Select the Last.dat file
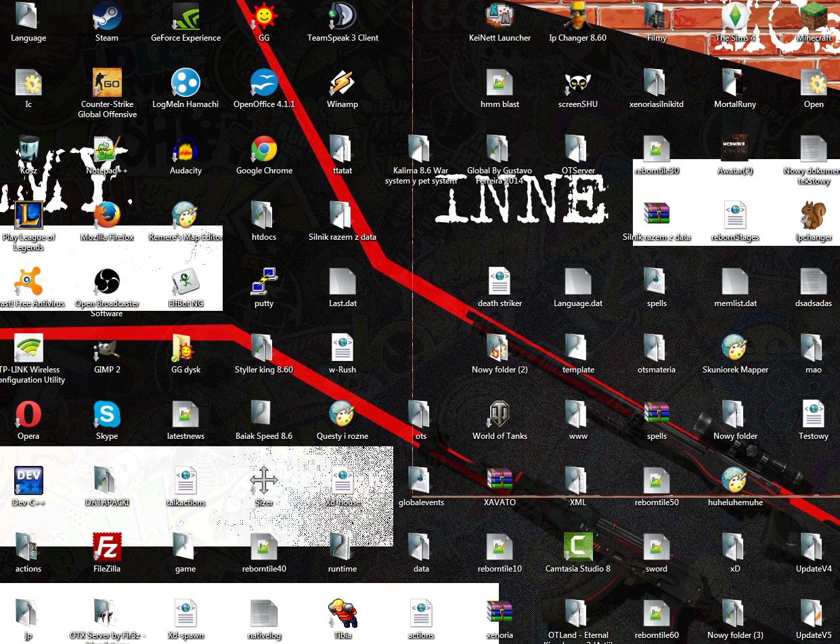Screen dimensions: 840x644 342,282
